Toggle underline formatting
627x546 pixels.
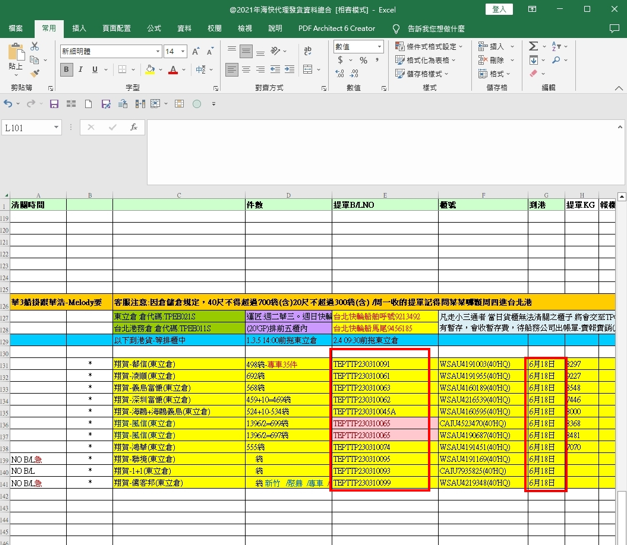point(95,70)
